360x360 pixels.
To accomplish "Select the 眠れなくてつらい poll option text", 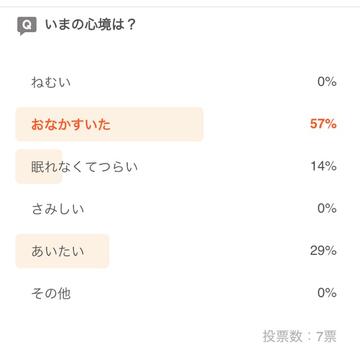I will tap(84, 167).
